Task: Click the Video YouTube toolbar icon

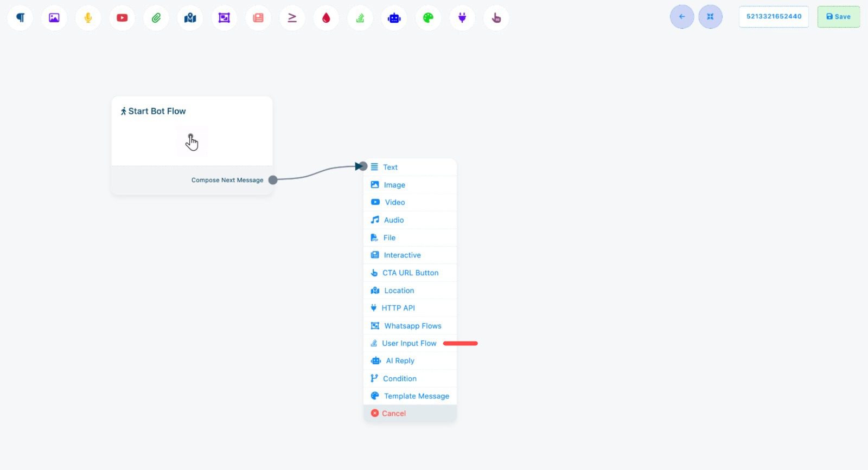Action: click(122, 18)
